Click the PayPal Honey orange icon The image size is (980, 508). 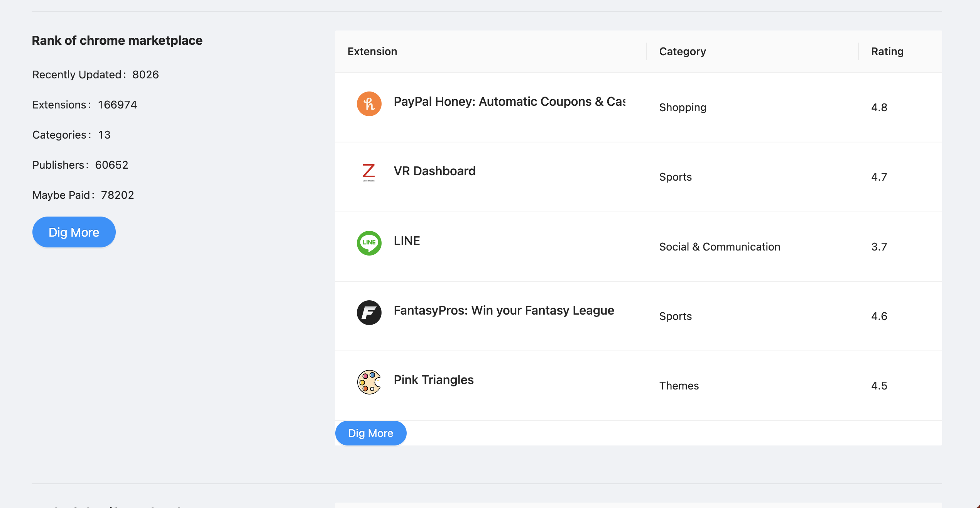pyautogui.click(x=369, y=104)
